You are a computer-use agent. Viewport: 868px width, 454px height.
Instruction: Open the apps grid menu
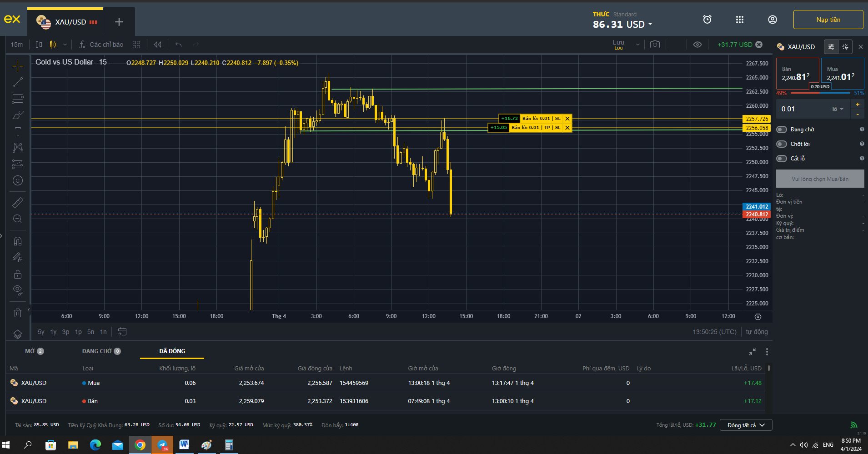point(740,20)
